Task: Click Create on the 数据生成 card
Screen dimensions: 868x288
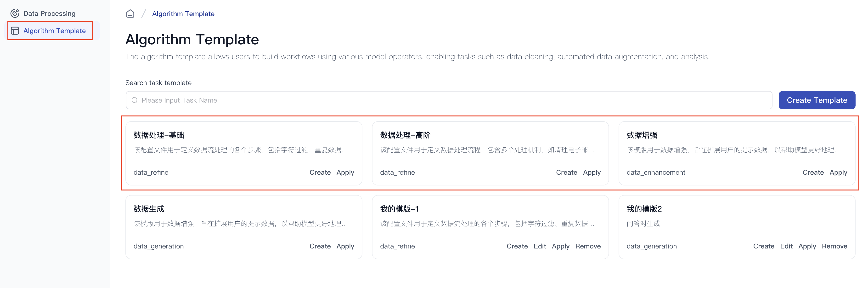Action: click(320, 246)
